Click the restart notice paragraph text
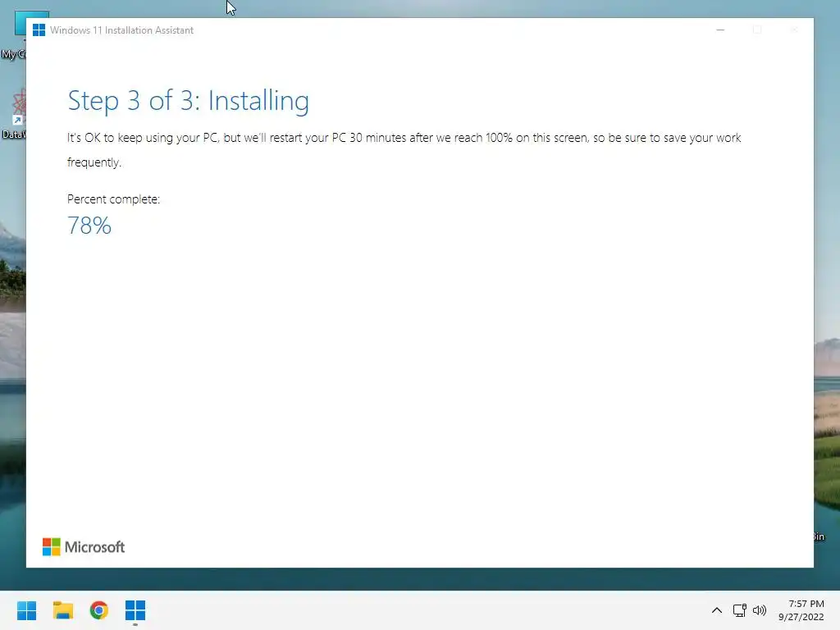840x630 pixels. point(404,150)
